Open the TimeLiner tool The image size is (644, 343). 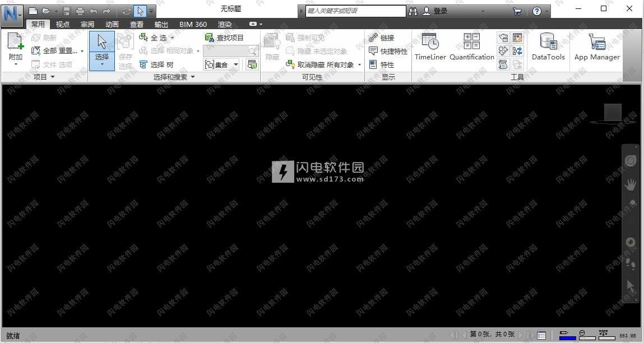[430, 47]
